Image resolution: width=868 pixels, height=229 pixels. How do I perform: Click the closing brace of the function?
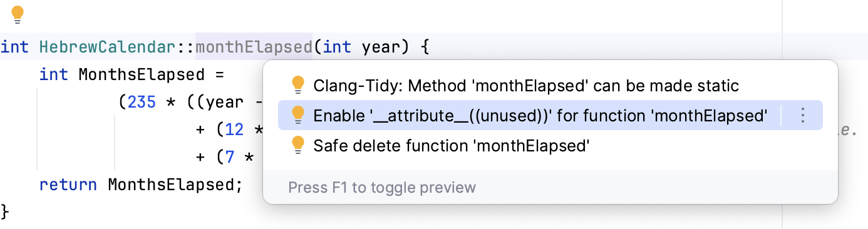click(6, 211)
